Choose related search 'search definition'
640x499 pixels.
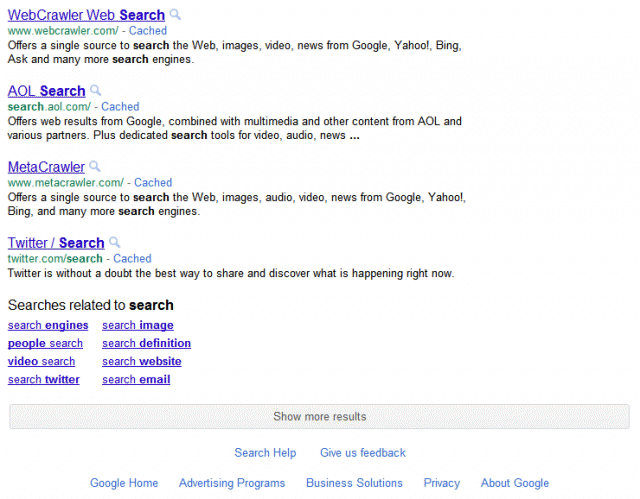[x=146, y=343]
